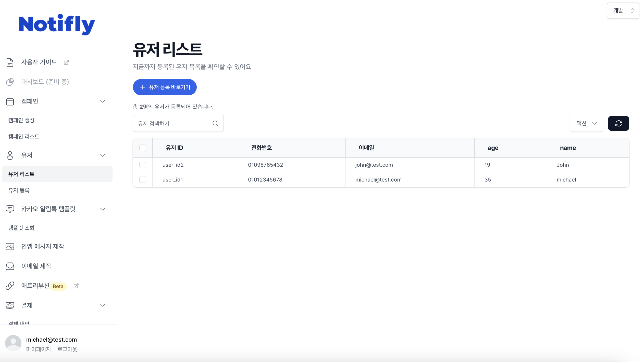Collapse the 캠페인 section chevron
644x362 pixels.
[103, 101]
